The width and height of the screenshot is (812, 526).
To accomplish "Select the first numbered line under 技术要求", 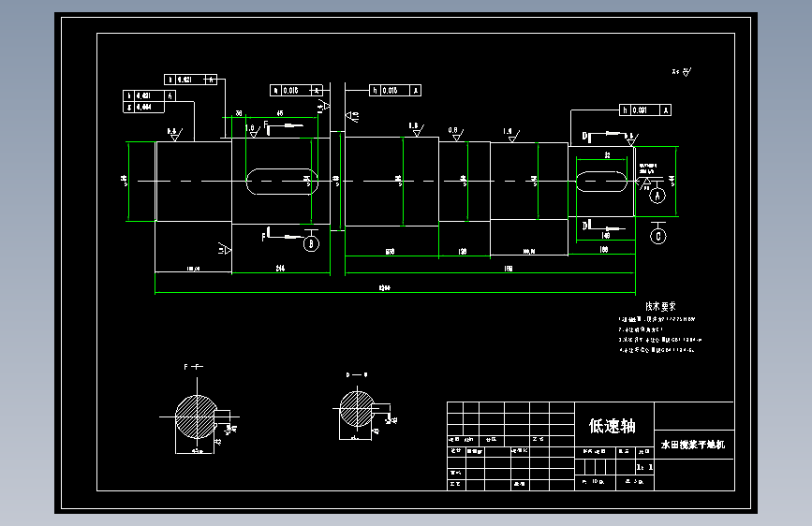I will coord(657,319).
